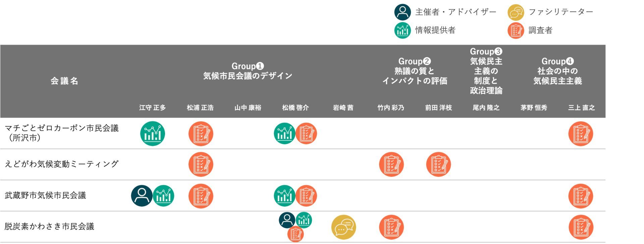
Task: Click 松浦 正浩's clipboard icon in the えどがわ row
Action: 201,164
